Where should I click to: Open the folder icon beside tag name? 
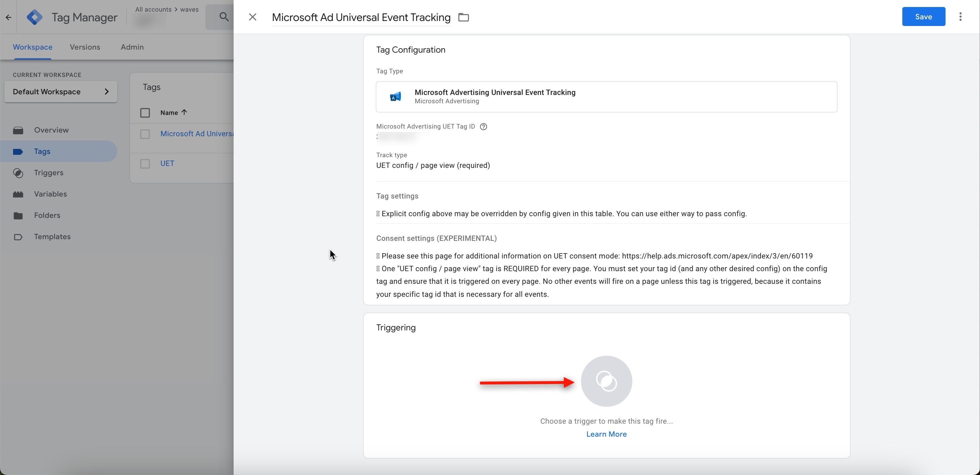(x=463, y=17)
